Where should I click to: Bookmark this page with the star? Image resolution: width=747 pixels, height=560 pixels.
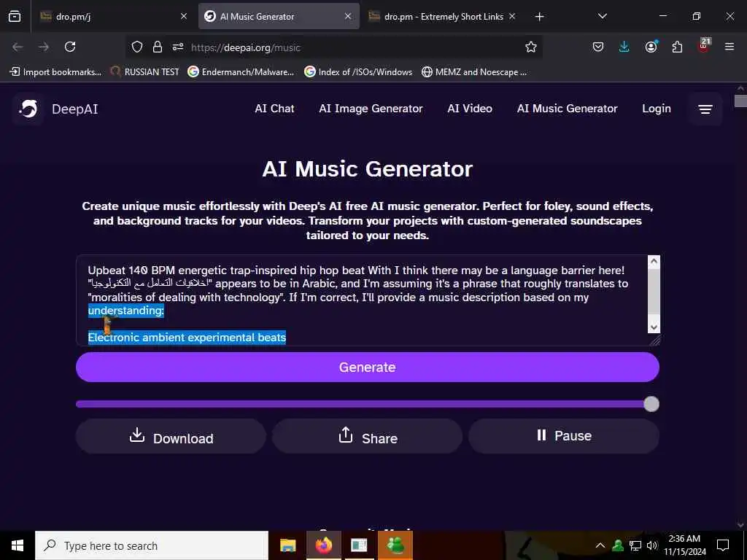(x=531, y=47)
